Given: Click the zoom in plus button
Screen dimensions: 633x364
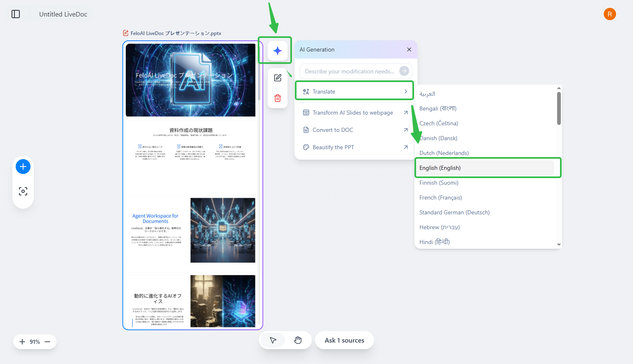Looking at the screenshot, I should coord(22,342).
